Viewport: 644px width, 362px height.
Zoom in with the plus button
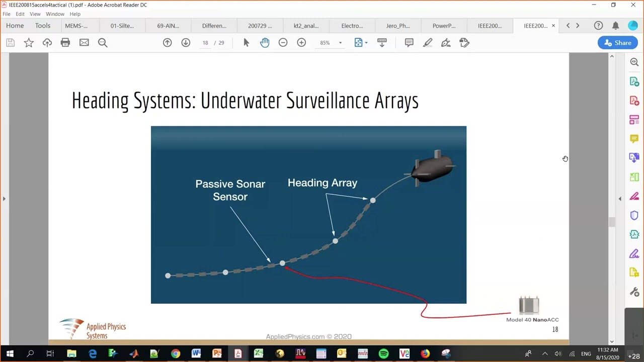[301, 43]
